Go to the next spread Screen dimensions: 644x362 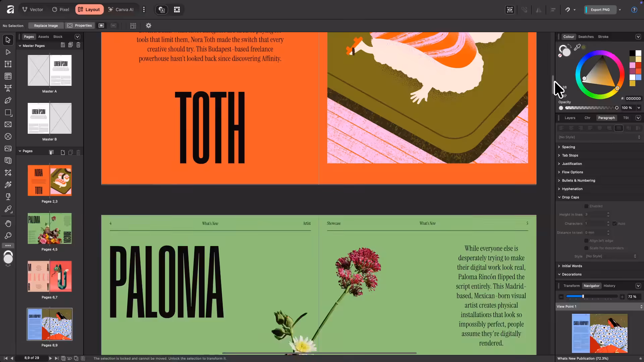[x=50, y=358]
